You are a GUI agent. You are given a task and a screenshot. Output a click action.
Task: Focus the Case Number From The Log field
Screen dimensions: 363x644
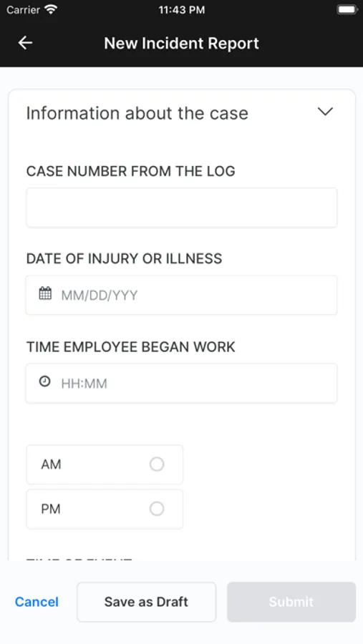pyautogui.click(x=182, y=208)
